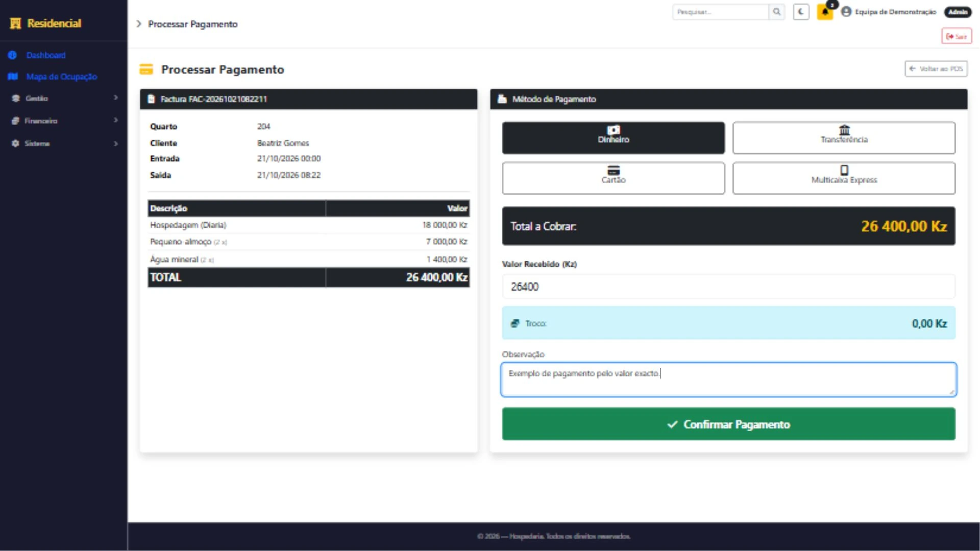The image size is (980, 551).
Task: Click the client name Beatriz Gomes
Action: click(x=283, y=143)
